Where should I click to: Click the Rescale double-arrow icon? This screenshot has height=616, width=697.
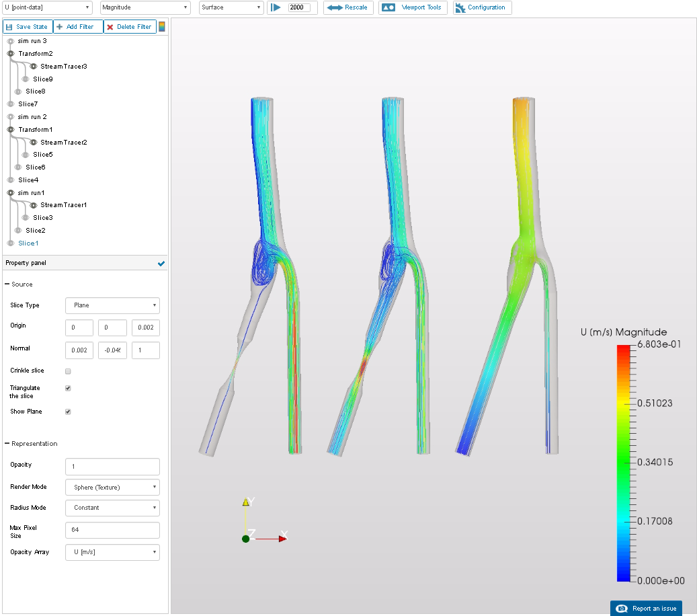pyautogui.click(x=335, y=7)
